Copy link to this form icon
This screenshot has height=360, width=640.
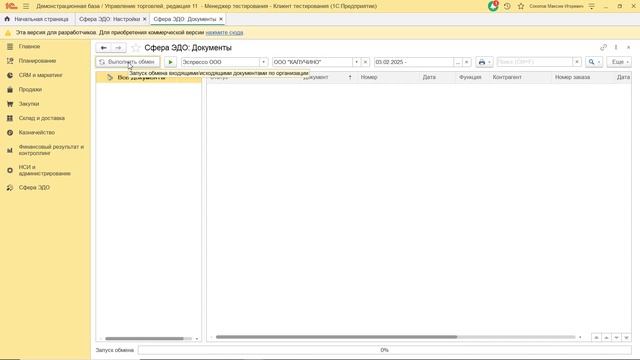pos(603,47)
